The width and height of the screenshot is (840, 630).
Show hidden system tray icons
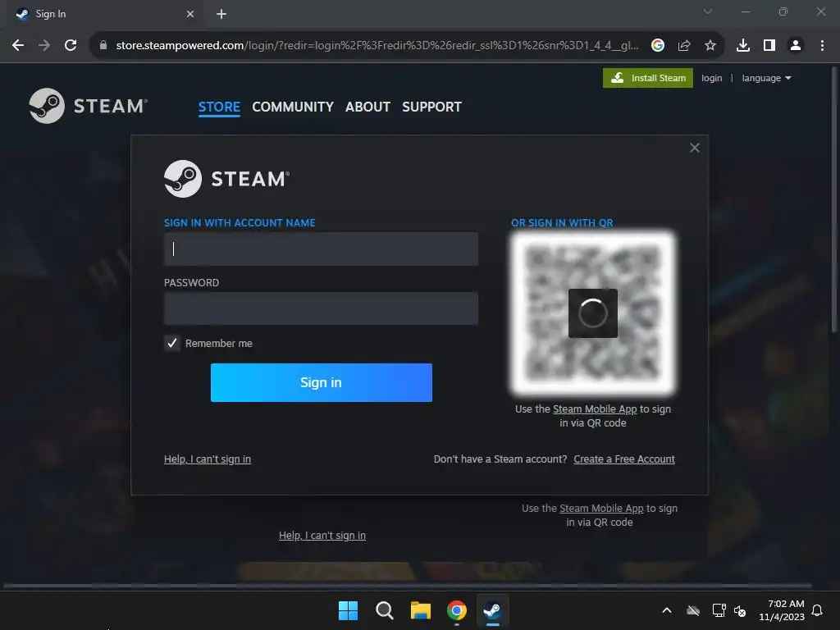tap(666, 610)
